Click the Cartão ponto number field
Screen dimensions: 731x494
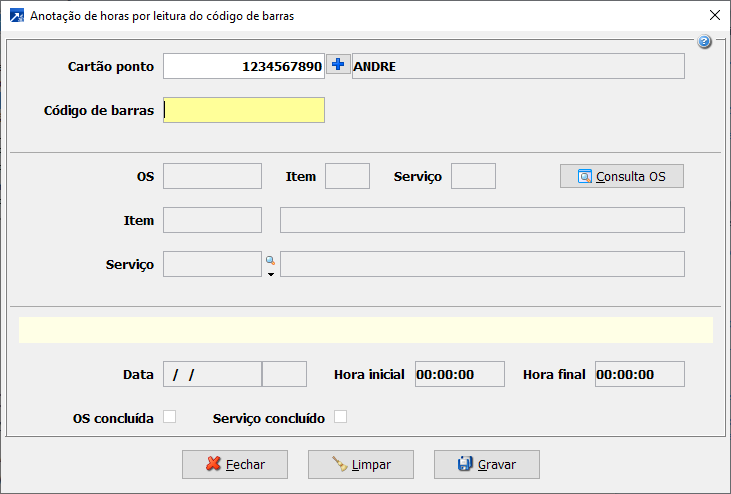point(244,66)
